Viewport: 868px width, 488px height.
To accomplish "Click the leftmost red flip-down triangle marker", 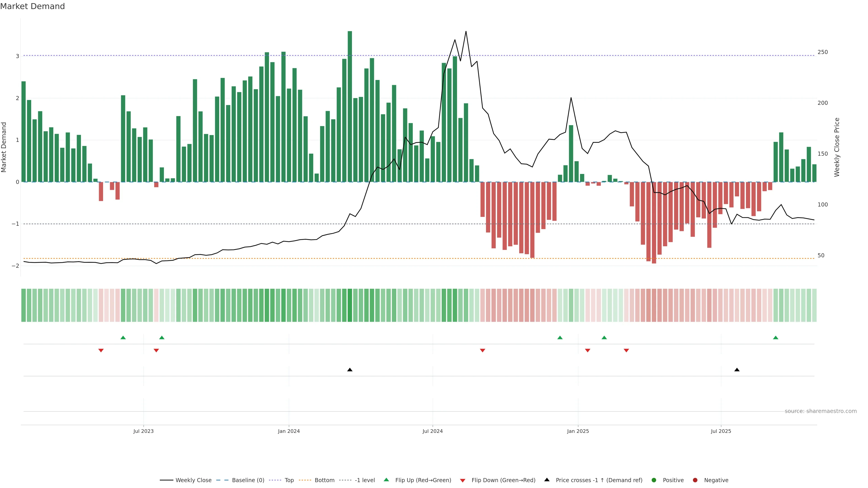I will tap(101, 351).
